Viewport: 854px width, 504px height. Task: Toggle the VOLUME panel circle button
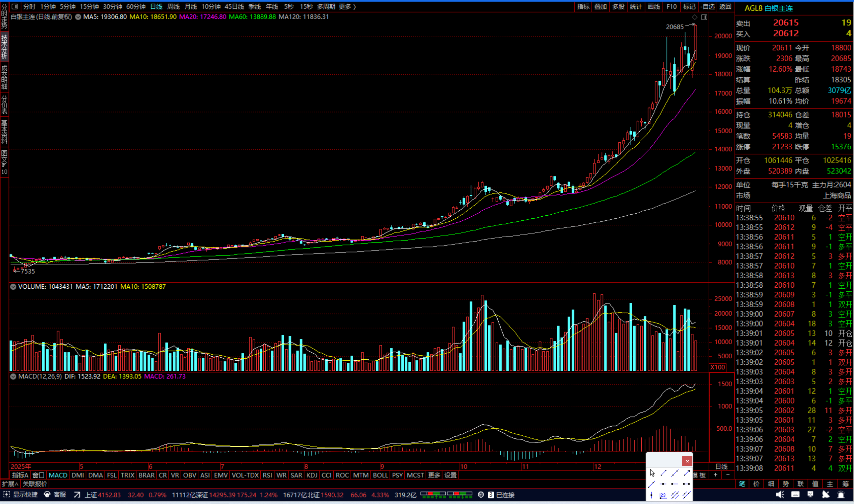(13, 287)
